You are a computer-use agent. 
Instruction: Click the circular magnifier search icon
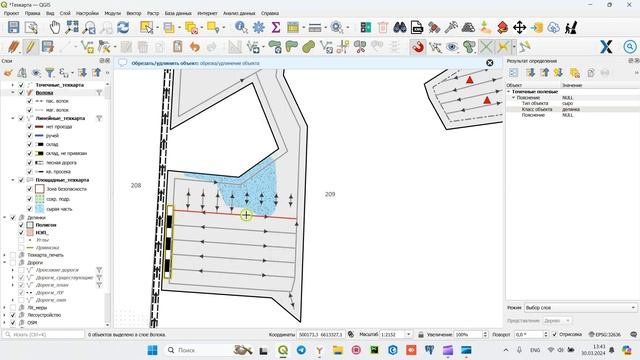(630, 47)
